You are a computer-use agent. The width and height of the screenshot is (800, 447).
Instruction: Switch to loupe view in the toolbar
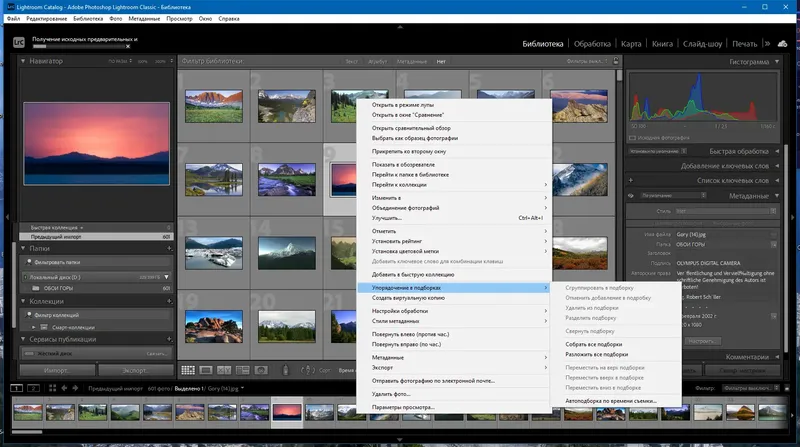point(206,370)
